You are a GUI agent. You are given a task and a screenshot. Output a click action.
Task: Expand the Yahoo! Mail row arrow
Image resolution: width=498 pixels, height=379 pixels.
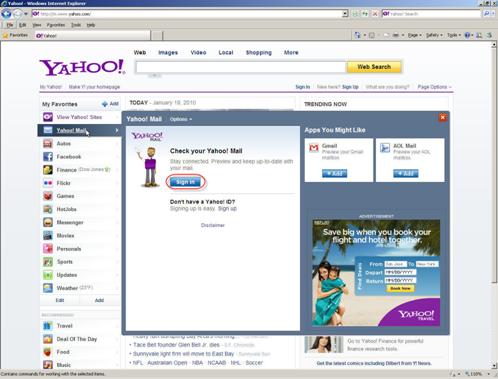tap(117, 130)
